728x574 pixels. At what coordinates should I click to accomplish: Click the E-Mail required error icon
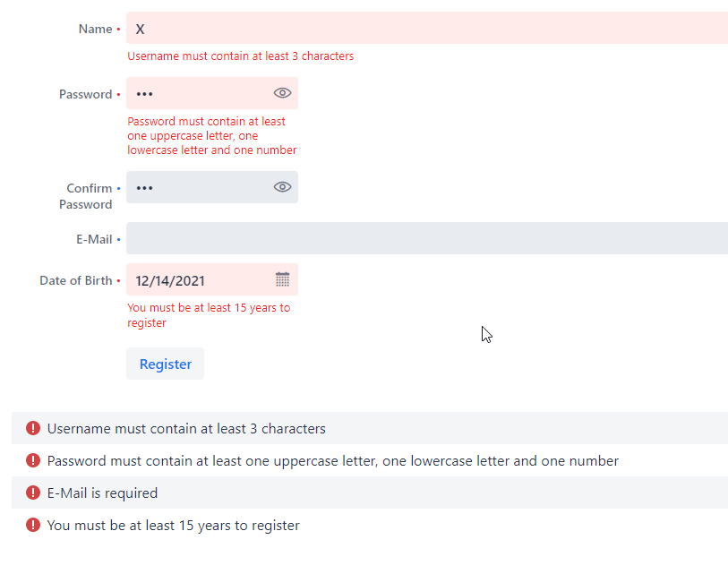(x=33, y=493)
